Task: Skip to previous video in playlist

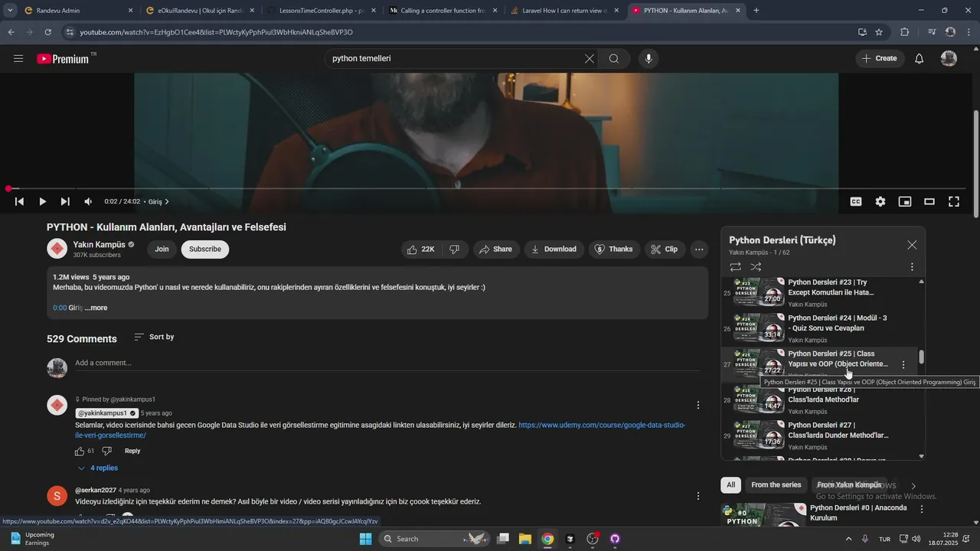Action: click(x=20, y=201)
